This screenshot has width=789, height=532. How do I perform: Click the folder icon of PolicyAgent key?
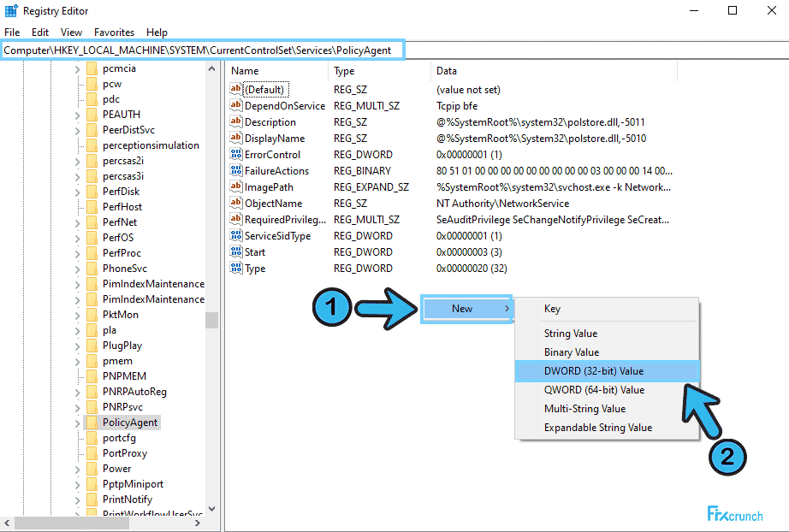tap(92, 423)
